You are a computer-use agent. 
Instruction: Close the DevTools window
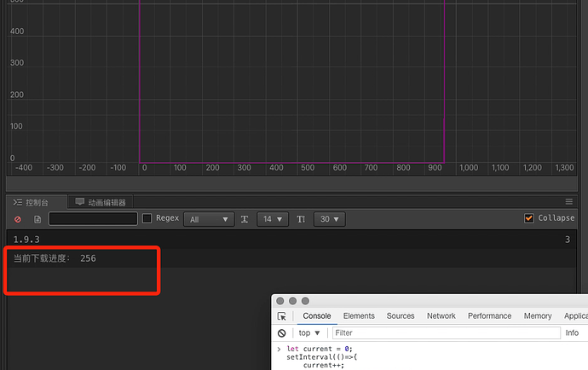tap(280, 301)
